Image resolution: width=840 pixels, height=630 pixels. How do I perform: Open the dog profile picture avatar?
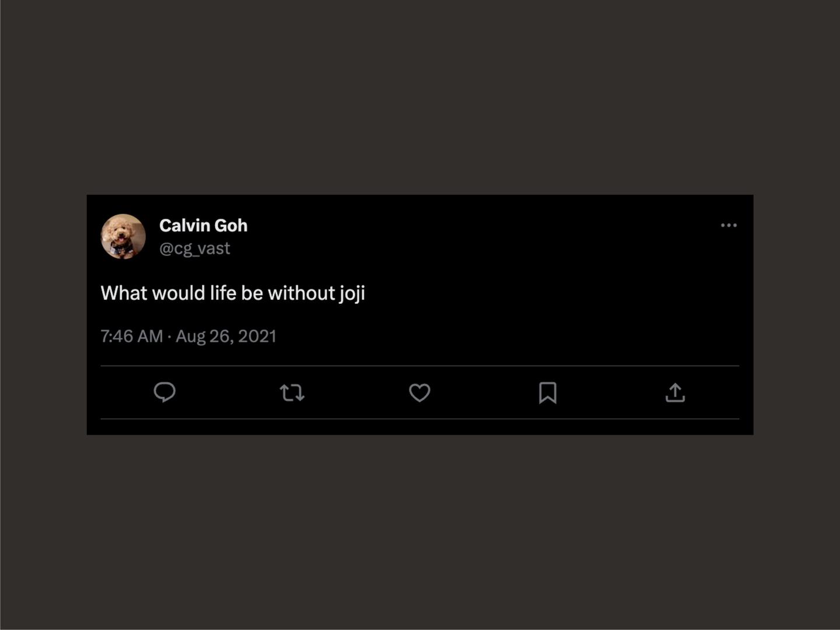click(123, 236)
